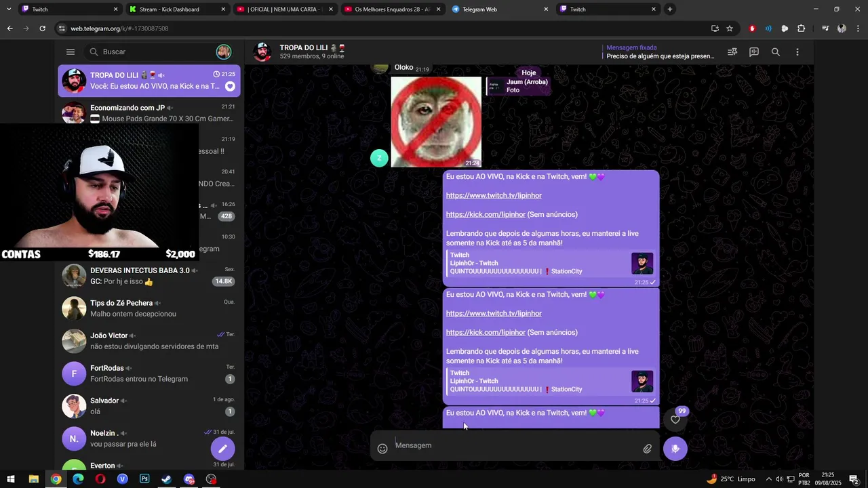The image size is (868, 488).
Task: Open kick.com/lipinhor link in second message
Action: pos(486,332)
